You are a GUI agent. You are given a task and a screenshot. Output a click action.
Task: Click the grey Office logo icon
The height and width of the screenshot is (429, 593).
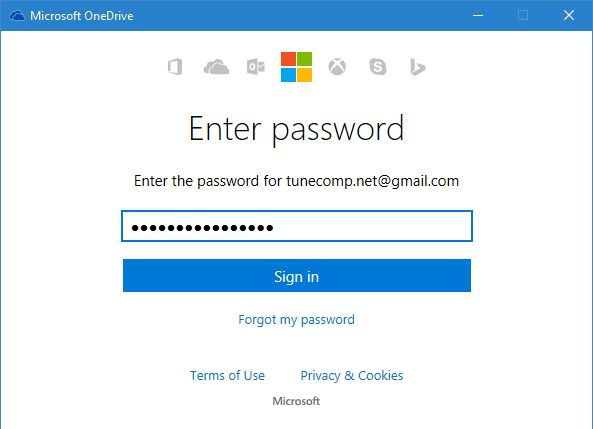(175, 67)
